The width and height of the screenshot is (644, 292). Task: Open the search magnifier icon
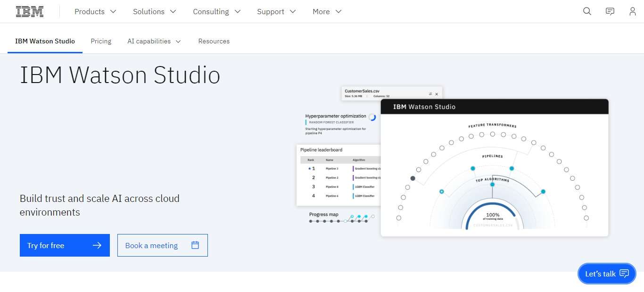pos(587,11)
